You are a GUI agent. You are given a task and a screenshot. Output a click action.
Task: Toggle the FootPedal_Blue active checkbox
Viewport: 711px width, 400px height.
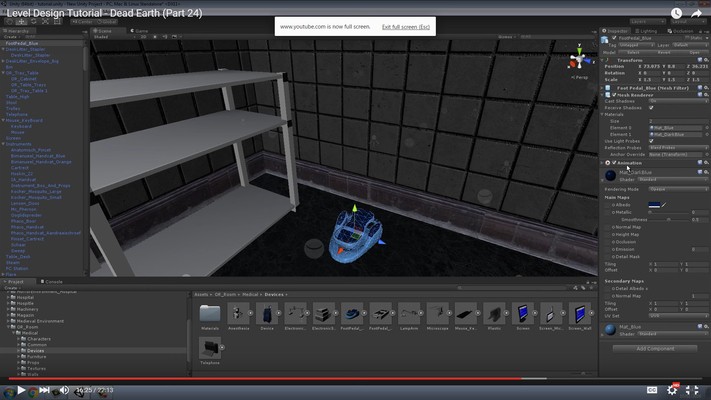point(614,38)
